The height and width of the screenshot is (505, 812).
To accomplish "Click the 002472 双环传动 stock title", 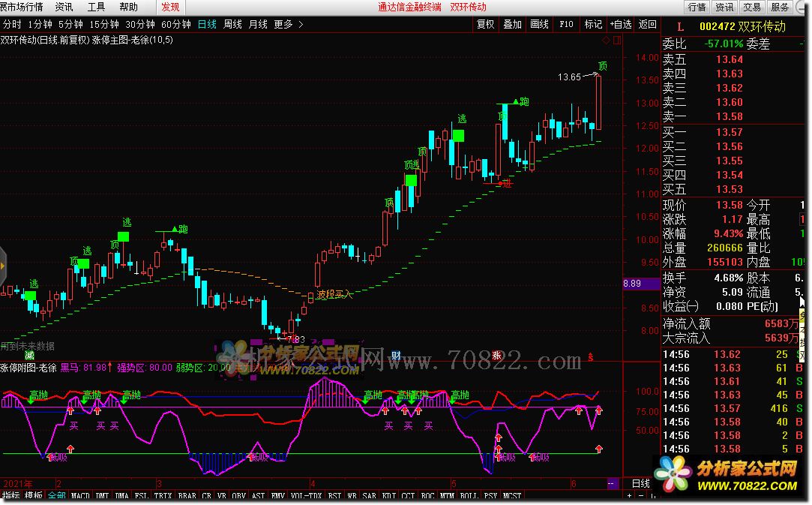I will point(742,27).
